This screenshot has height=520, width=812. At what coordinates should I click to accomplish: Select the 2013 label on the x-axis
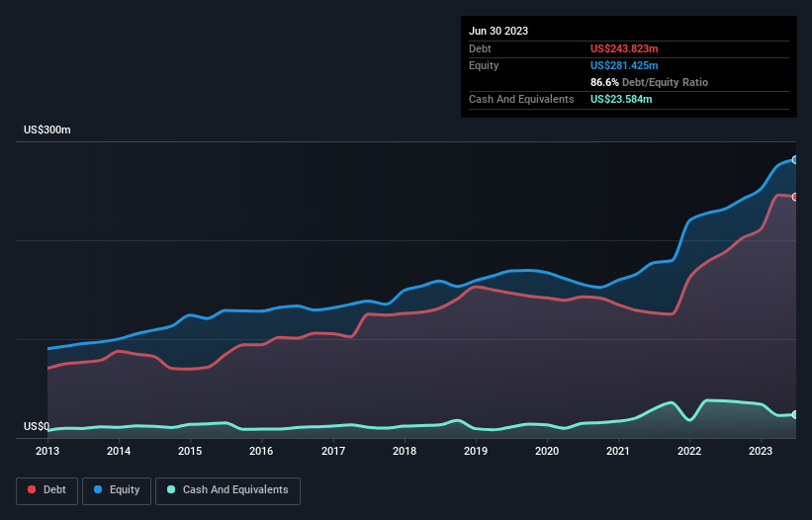point(47,452)
